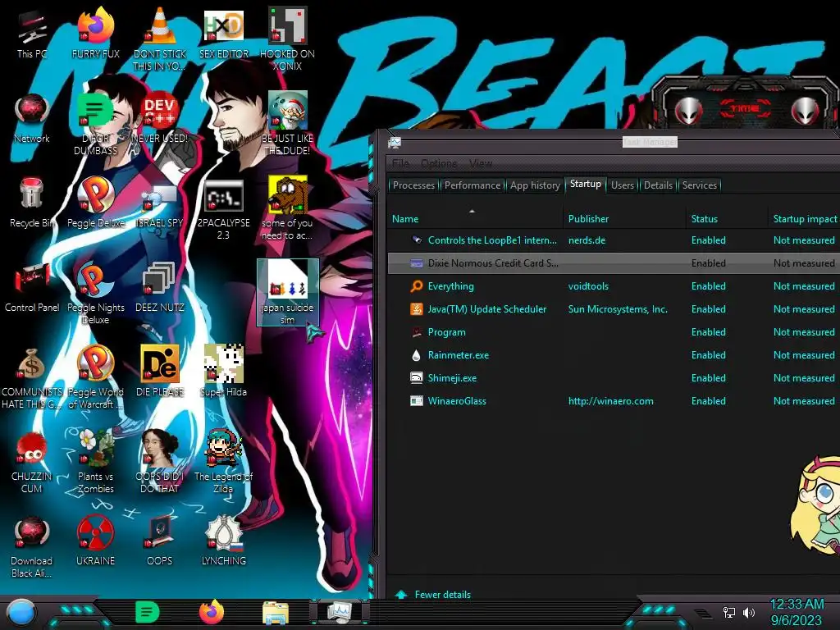Image resolution: width=840 pixels, height=630 pixels.
Task: Open the Services tab
Action: pyautogui.click(x=699, y=185)
